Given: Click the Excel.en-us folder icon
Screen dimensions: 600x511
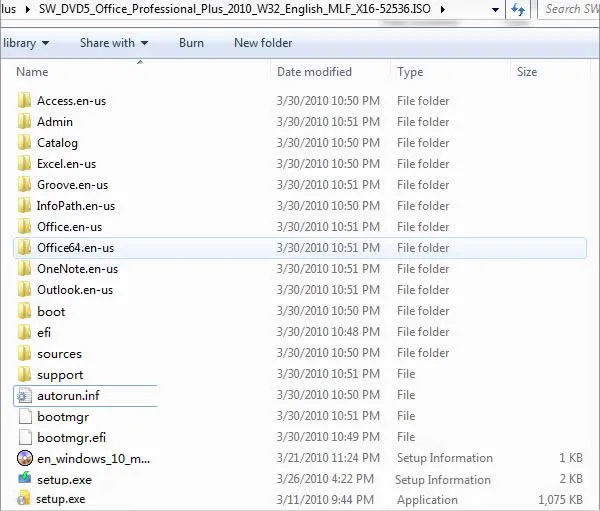Looking at the screenshot, I should click(25, 164).
